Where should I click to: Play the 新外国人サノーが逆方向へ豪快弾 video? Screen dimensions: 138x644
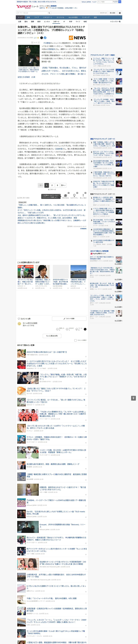pos(119,200)
